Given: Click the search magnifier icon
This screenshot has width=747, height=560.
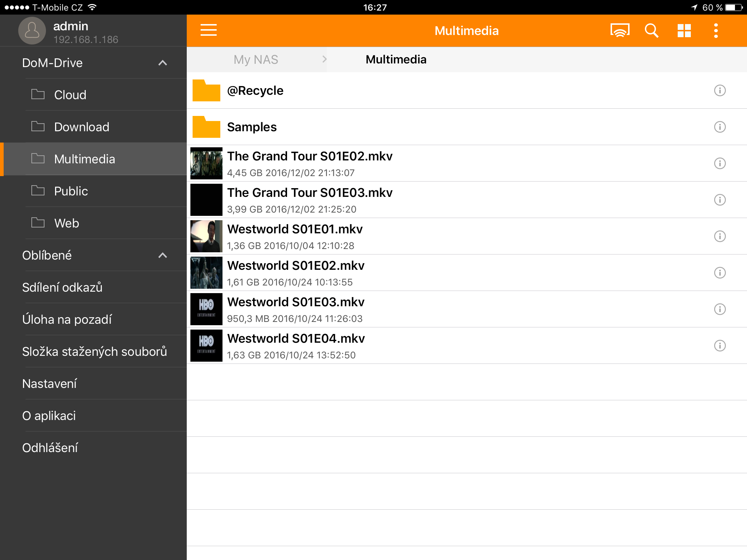Looking at the screenshot, I should [x=651, y=31].
